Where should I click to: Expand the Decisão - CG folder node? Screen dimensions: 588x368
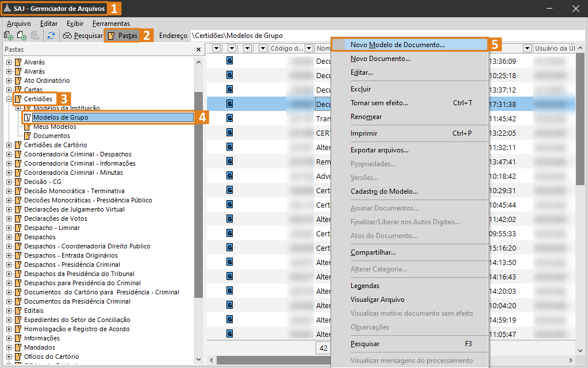(9, 182)
